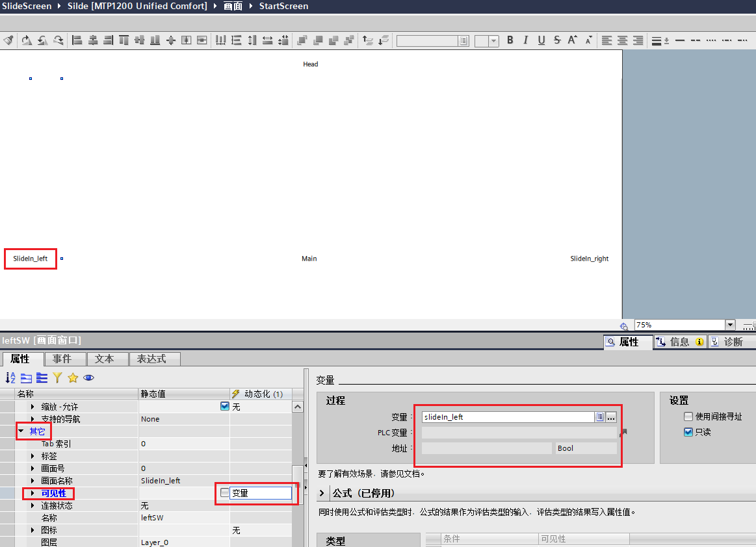This screenshot has width=756, height=547.
Task: Click the format painter brush icon
Action: [x=8, y=40]
